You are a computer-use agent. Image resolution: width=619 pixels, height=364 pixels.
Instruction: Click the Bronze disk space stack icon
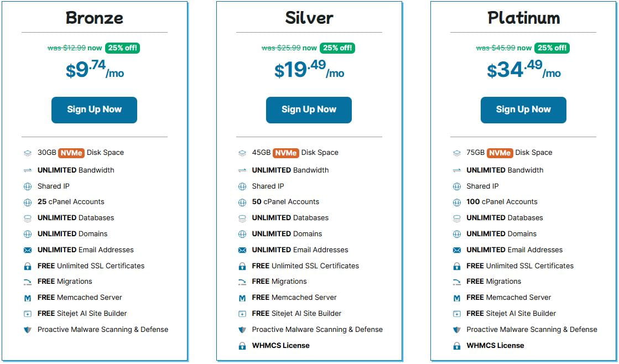pyautogui.click(x=28, y=153)
